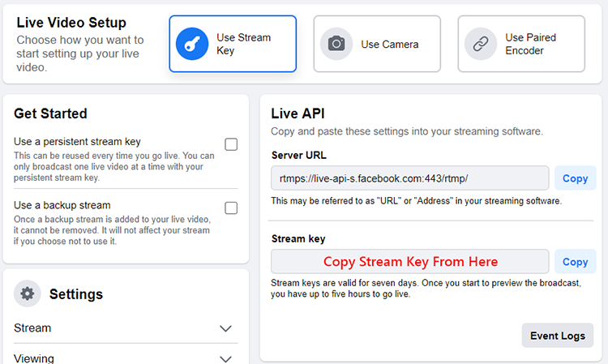608x364 pixels.
Task: Open the Event Logs
Action: pyautogui.click(x=557, y=336)
